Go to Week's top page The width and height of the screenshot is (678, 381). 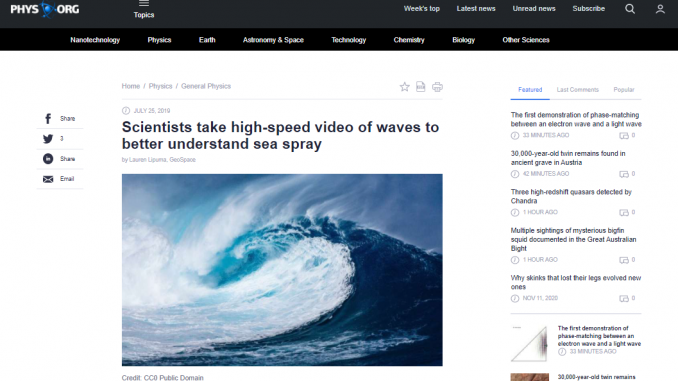coord(422,9)
